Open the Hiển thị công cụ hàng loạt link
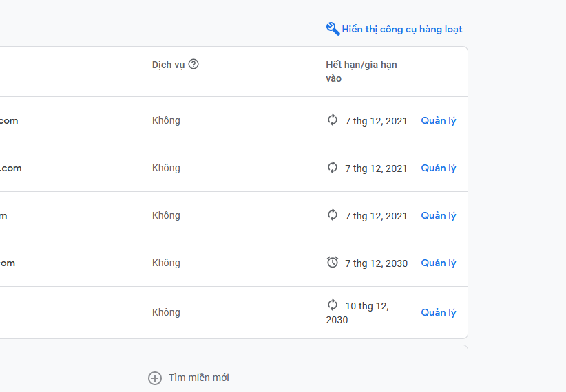566x392 pixels. tap(402, 30)
